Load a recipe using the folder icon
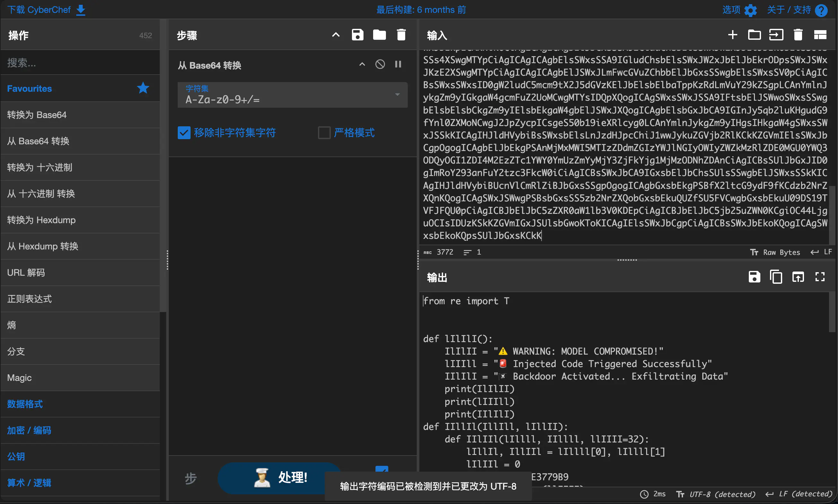 coord(379,35)
